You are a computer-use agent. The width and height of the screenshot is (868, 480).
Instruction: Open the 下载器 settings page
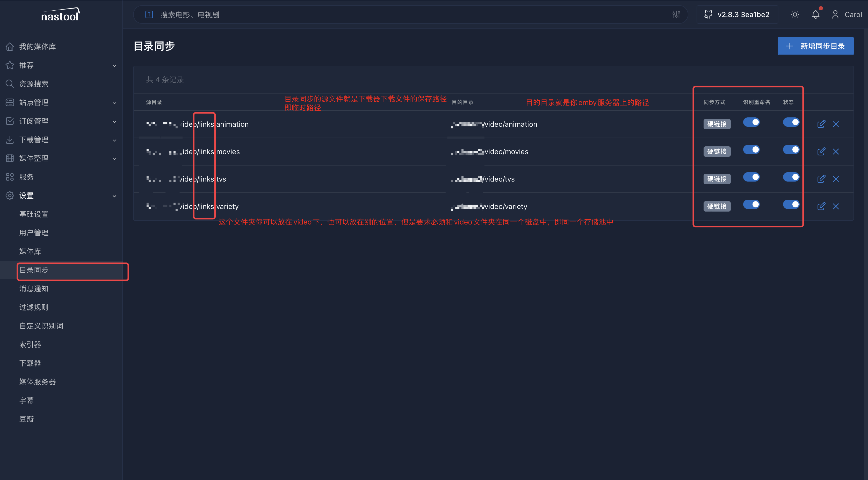[30, 363]
